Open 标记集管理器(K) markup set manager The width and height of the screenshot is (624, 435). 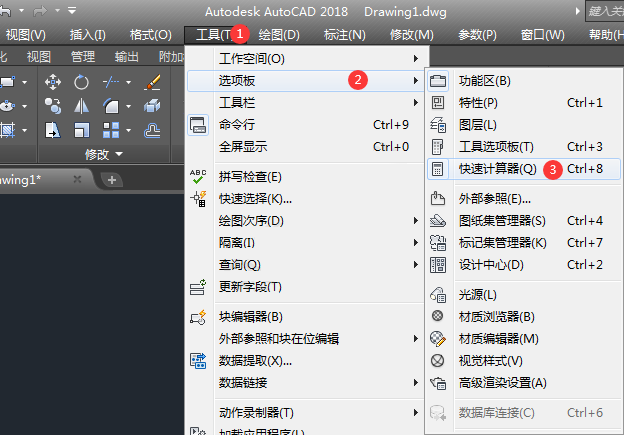pos(524,243)
